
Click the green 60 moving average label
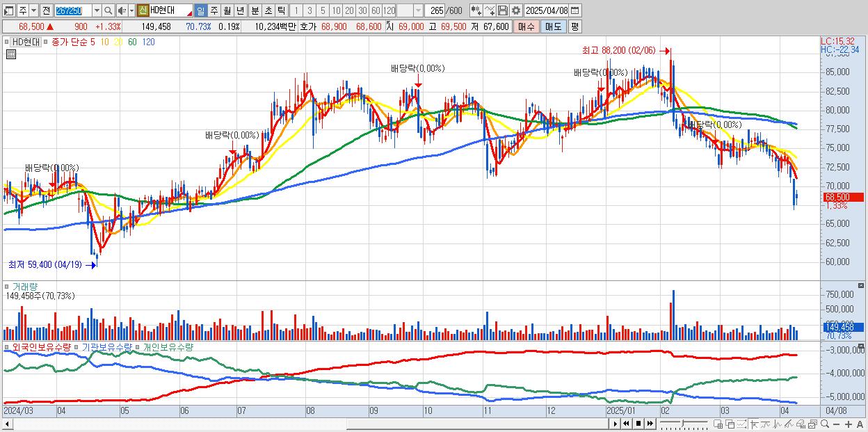coord(132,42)
